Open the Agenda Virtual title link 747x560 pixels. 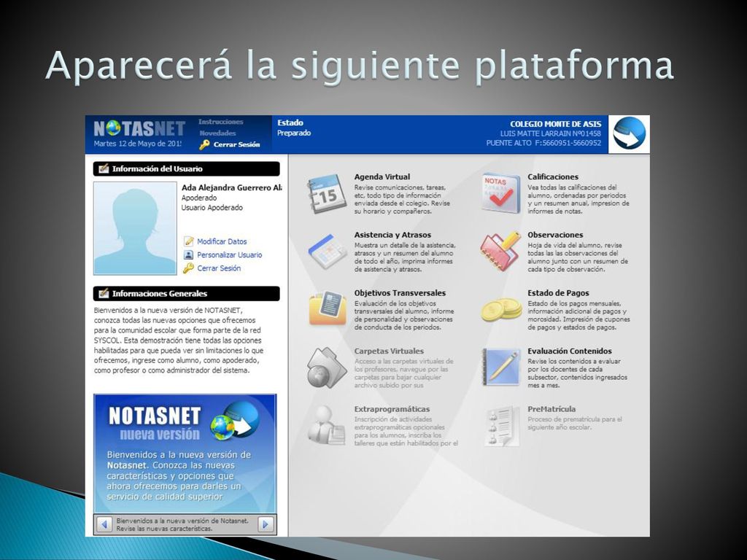tap(382, 176)
